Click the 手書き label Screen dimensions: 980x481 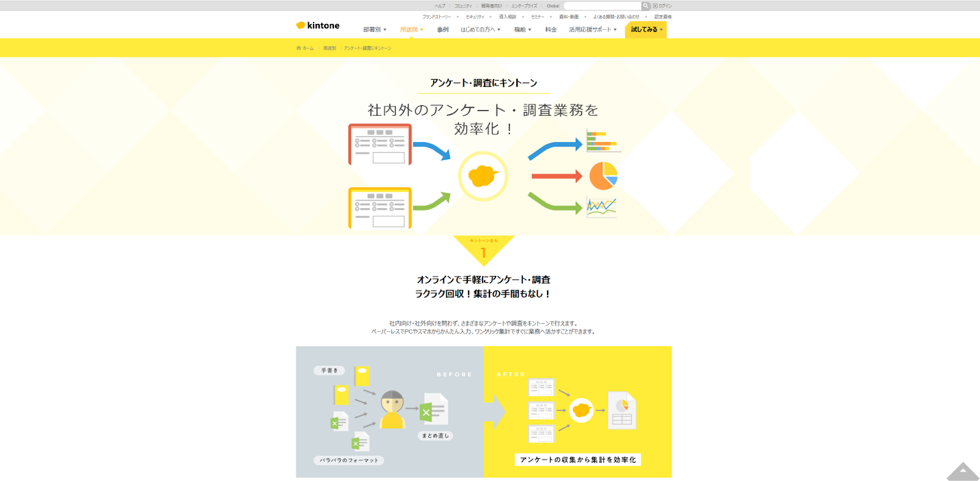[330, 370]
